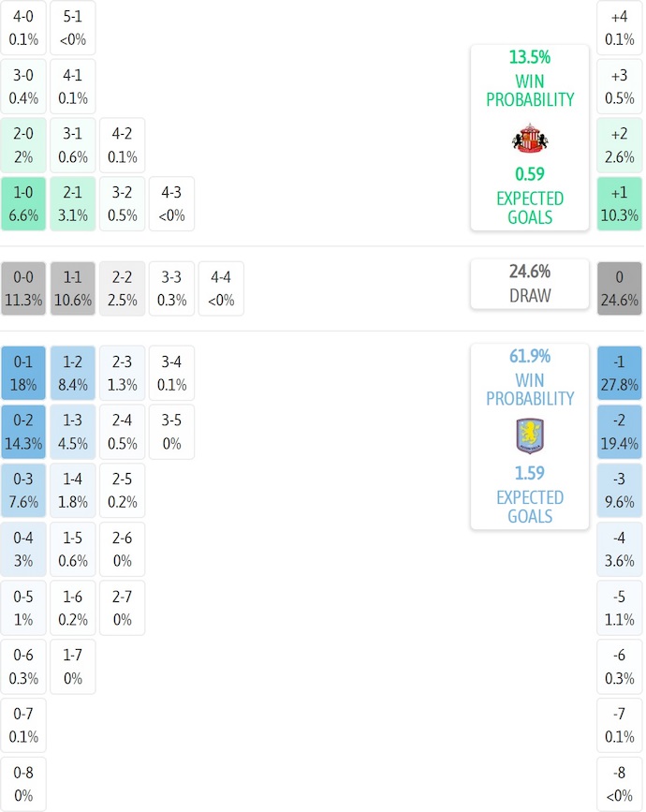646x812 pixels.
Task: Click the Sunderland club crest icon
Action: point(530,139)
